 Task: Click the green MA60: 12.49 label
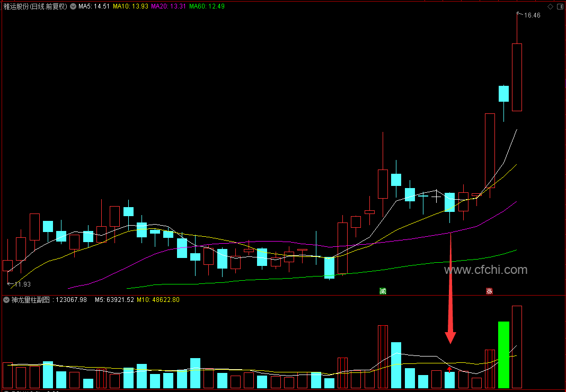click(207, 6)
